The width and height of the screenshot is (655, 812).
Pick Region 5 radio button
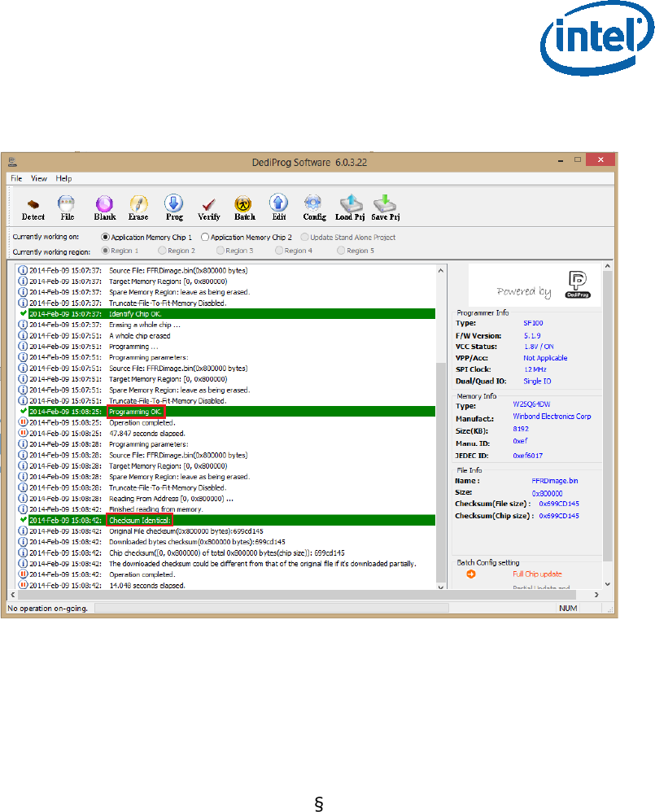341,251
